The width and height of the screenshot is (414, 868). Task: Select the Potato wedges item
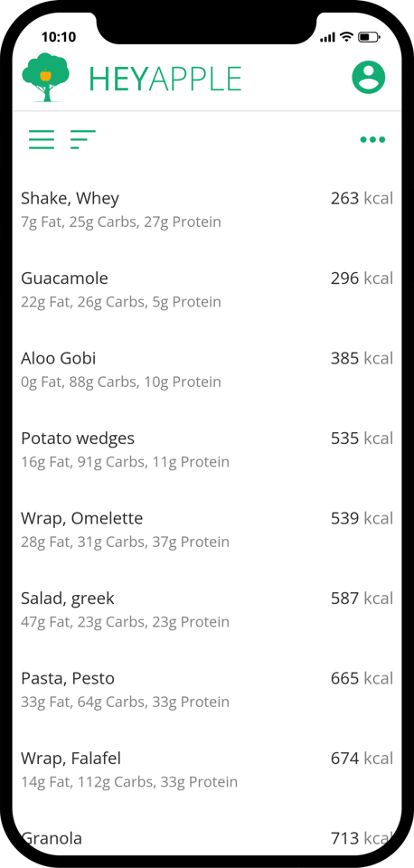(x=207, y=449)
